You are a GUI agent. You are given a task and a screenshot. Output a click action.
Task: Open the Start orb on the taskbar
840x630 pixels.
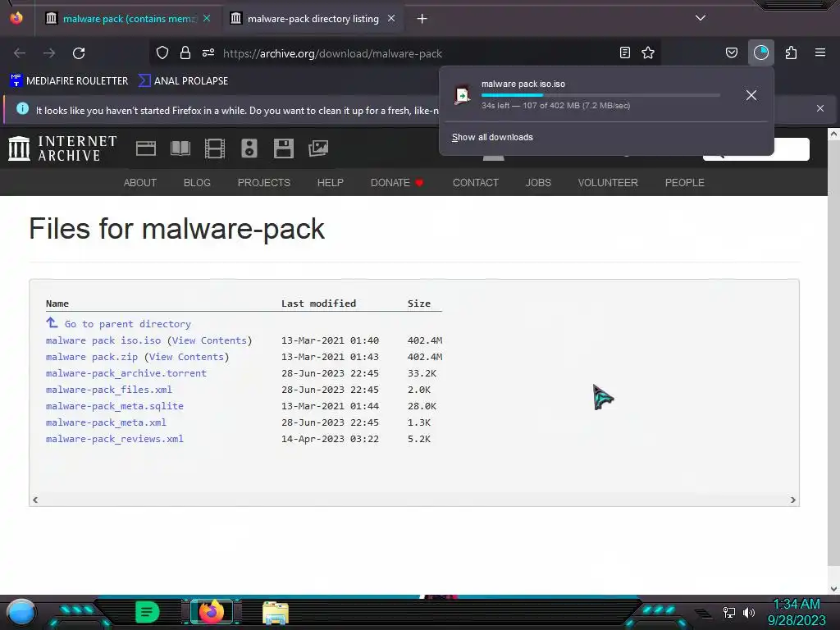[x=21, y=613]
